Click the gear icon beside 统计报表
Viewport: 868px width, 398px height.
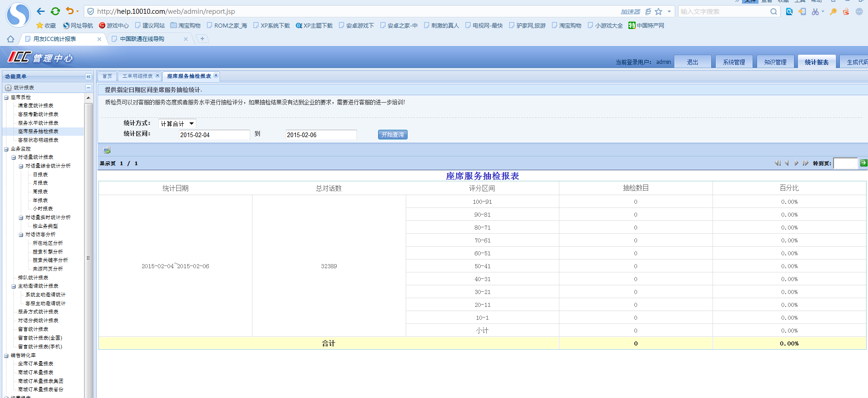tap(8, 87)
